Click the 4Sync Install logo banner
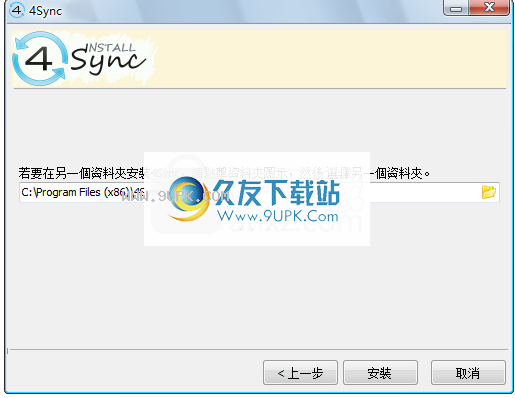This screenshot has width=515, height=398. pyautogui.click(x=259, y=59)
